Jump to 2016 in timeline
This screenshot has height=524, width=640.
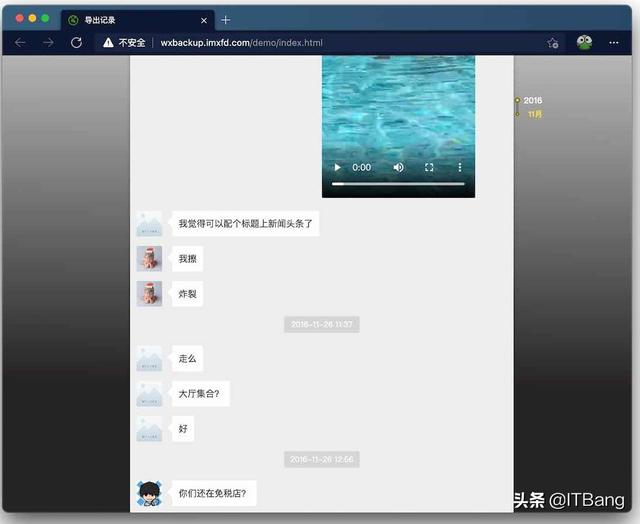click(532, 100)
